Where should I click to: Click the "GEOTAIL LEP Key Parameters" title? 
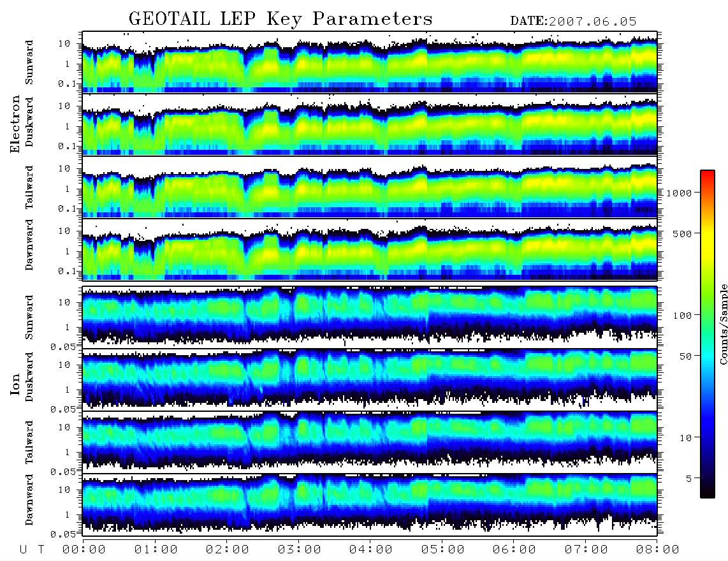pos(280,19)
